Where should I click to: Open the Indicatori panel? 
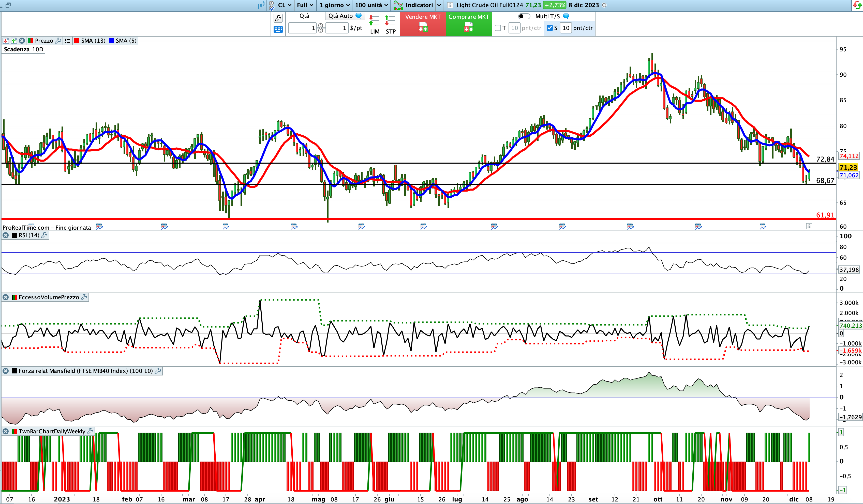(x=413, y=5)
